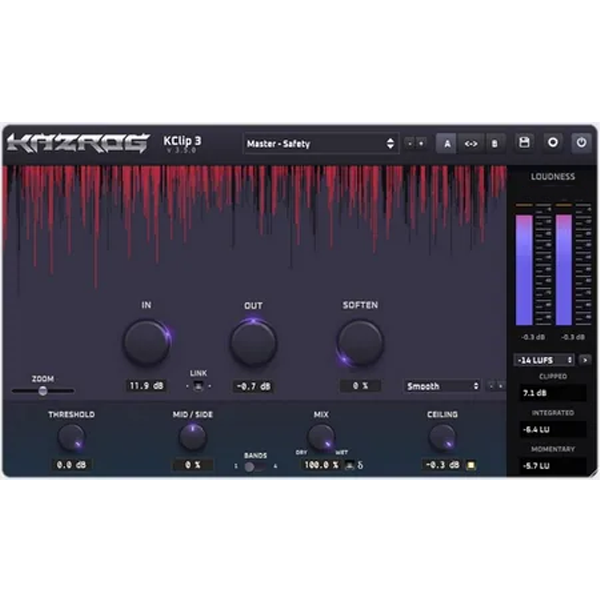Open the -14 LUFS target dropdown
Viewport: 600px width, 600px height.
point(544,359)
